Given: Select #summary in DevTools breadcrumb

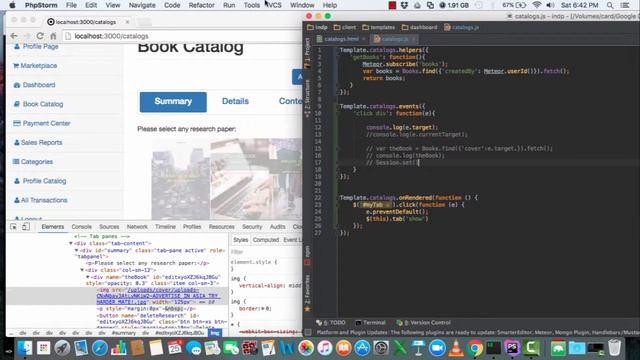Looking at the screenshot, I should (123, 333).
